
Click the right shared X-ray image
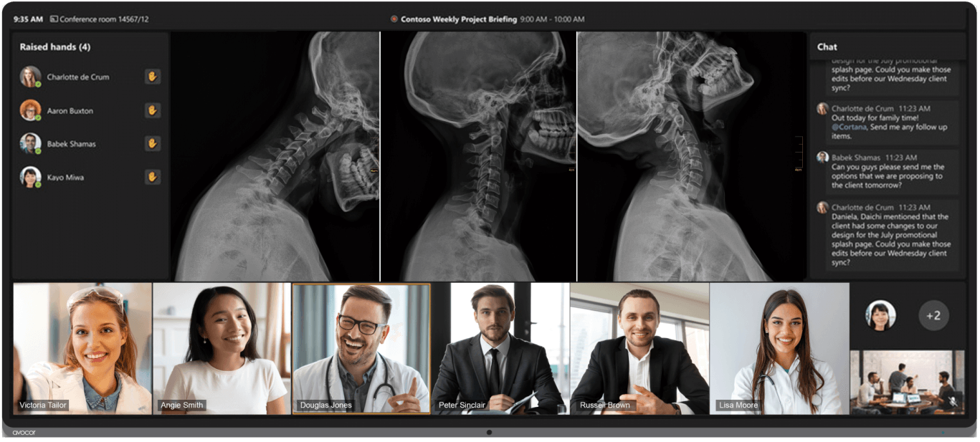pos(692,156)
